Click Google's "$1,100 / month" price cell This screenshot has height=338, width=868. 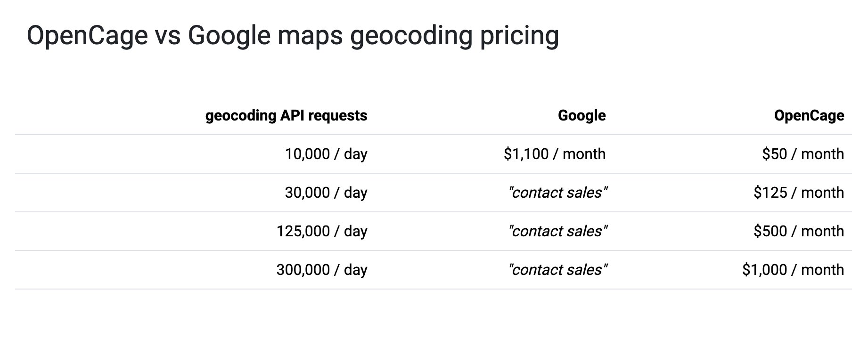554,154
